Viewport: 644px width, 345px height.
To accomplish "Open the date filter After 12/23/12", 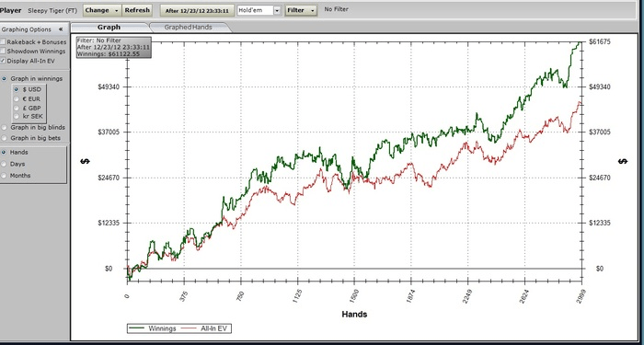I will pyautogui.click(x=197, y=11).
